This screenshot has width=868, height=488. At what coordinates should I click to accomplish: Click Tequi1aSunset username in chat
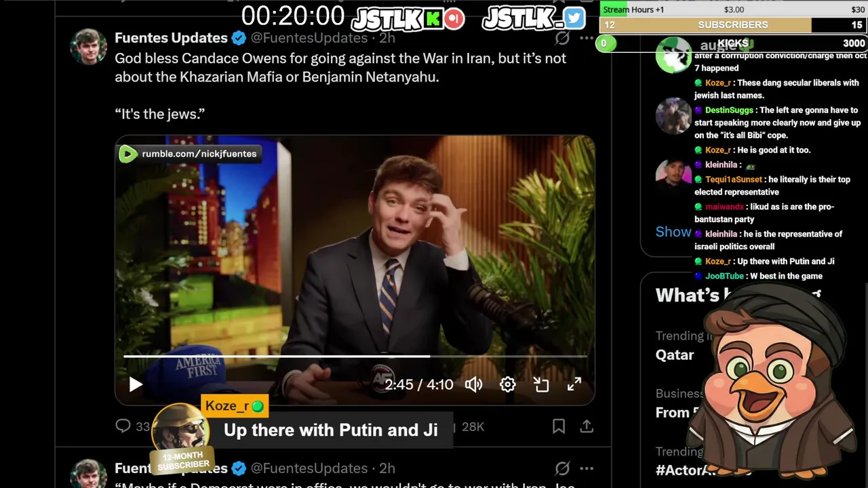(734, 180)
